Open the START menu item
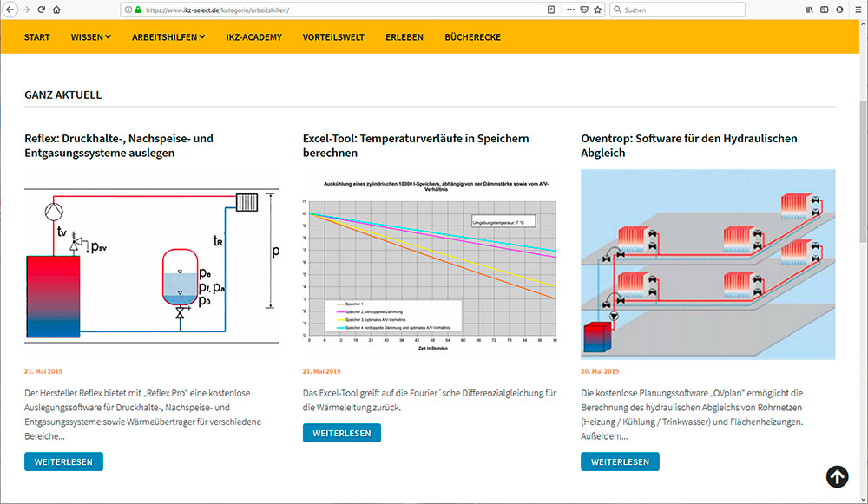The height and width of the screenshot is (504, 868). (37, 37)
